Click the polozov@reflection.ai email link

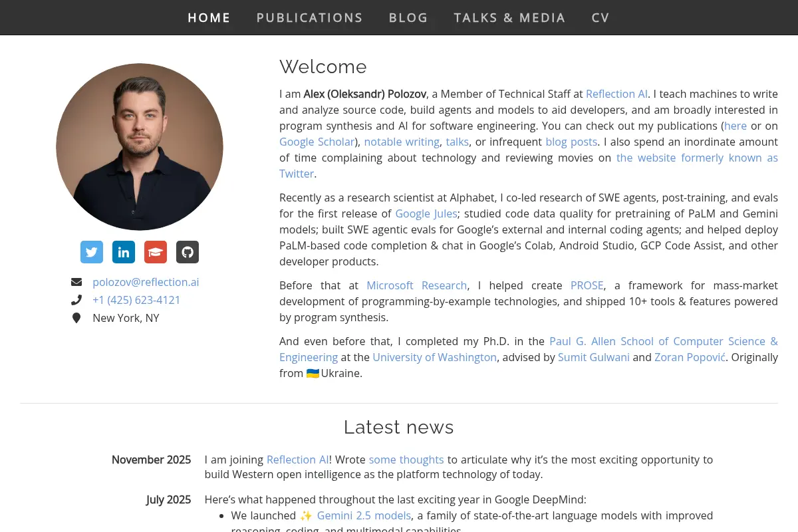(x=146, y=282)
